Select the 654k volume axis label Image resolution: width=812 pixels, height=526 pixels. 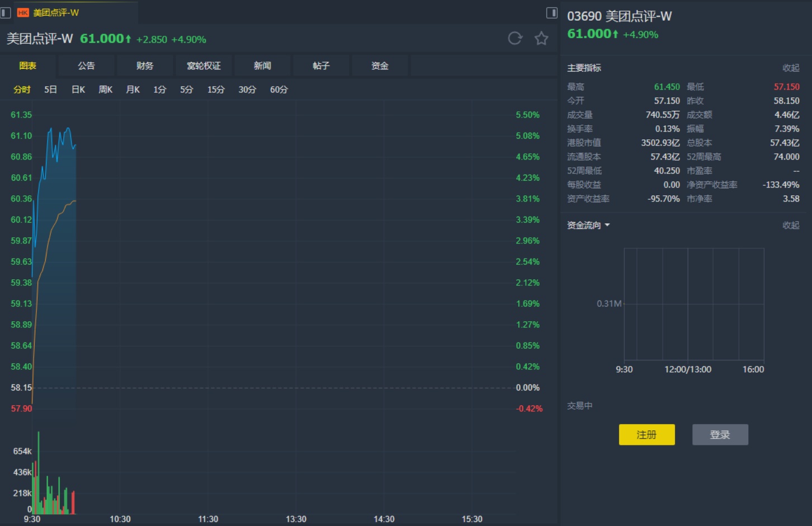[x=22, y=451]
